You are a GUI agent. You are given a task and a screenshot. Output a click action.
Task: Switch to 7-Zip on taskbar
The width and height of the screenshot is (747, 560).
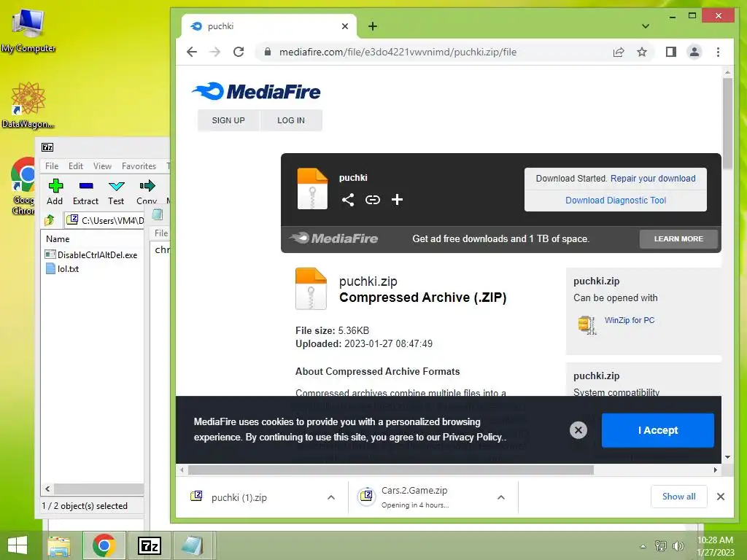click(x=149, y=545)
